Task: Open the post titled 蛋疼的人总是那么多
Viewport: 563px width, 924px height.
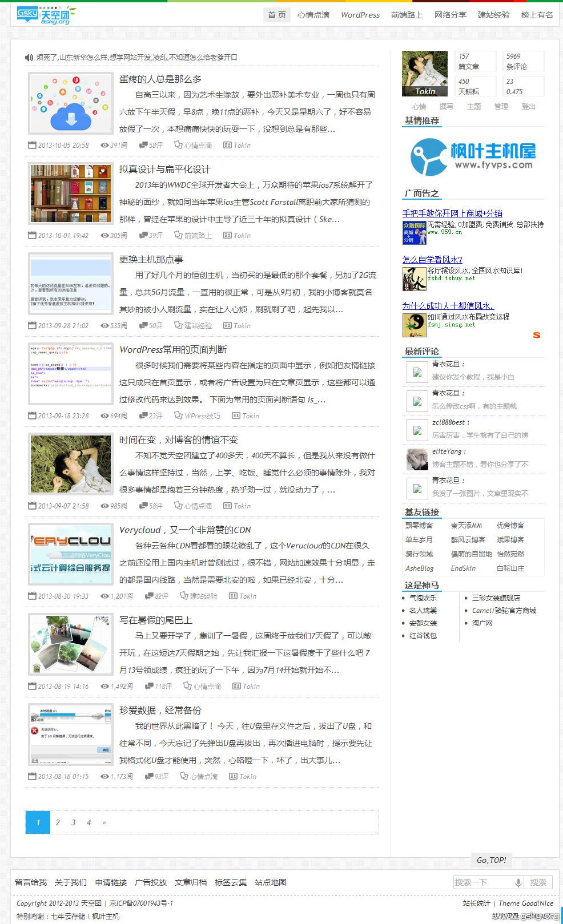Action: pyautogui.click(x=160, y=79)
